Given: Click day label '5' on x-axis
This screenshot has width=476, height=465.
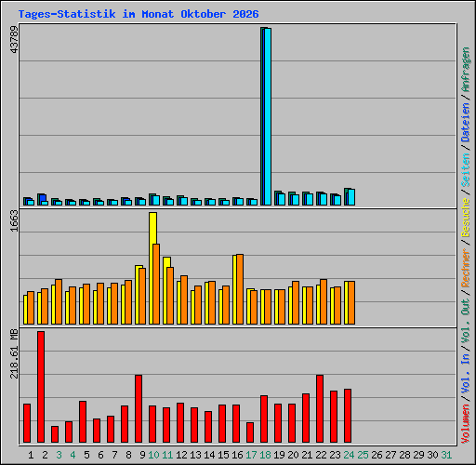Looking at the screenshot, I should (x=86, y=455).
